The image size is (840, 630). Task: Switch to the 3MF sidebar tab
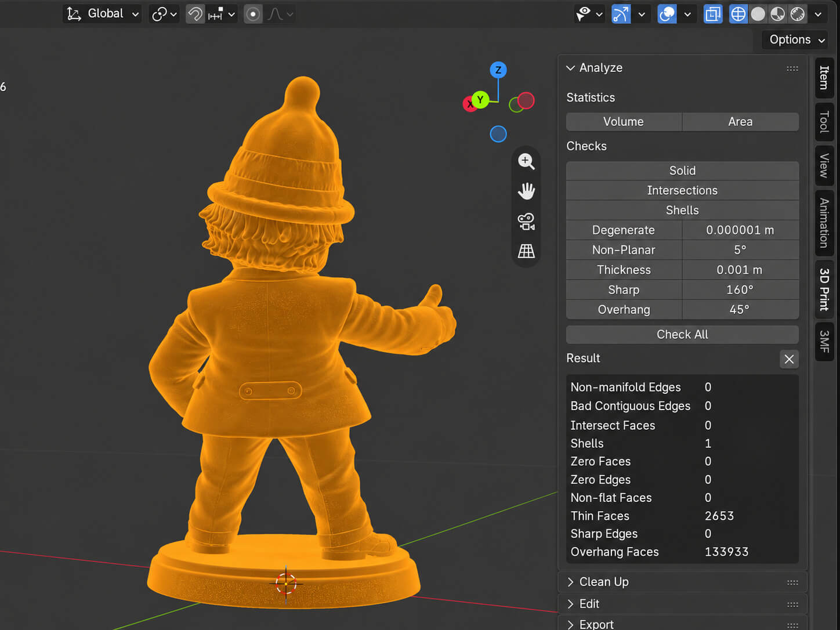coord(824,342)
